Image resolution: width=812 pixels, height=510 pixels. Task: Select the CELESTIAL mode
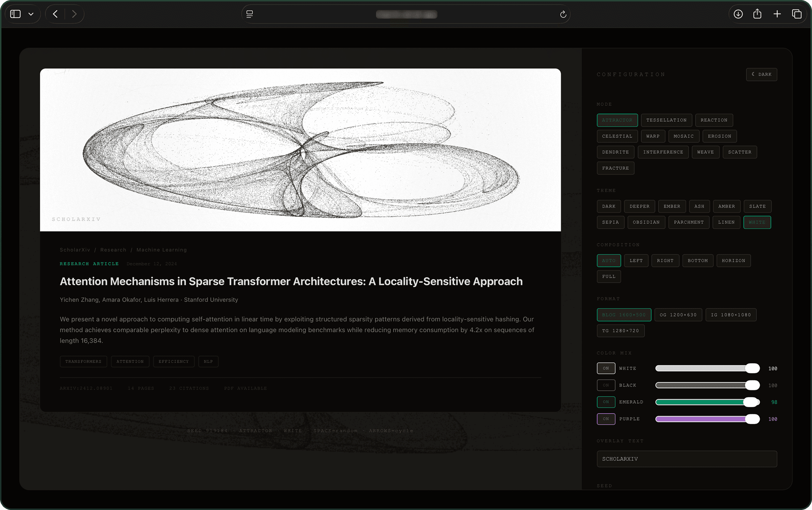(x=617, y=136)
